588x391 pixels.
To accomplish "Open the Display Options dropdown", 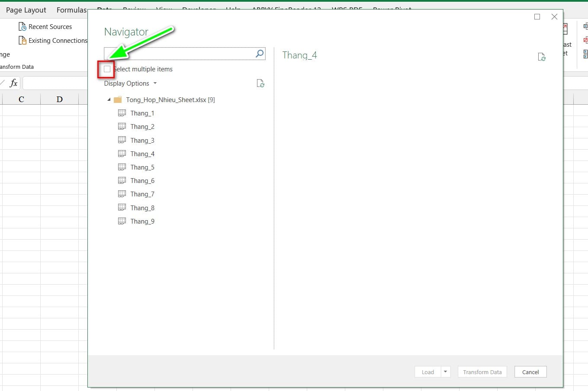I will coord(130,83).
